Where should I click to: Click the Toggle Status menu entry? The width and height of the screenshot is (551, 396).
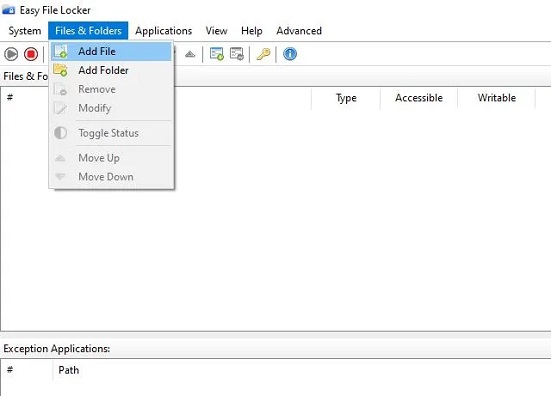(111, 133)
